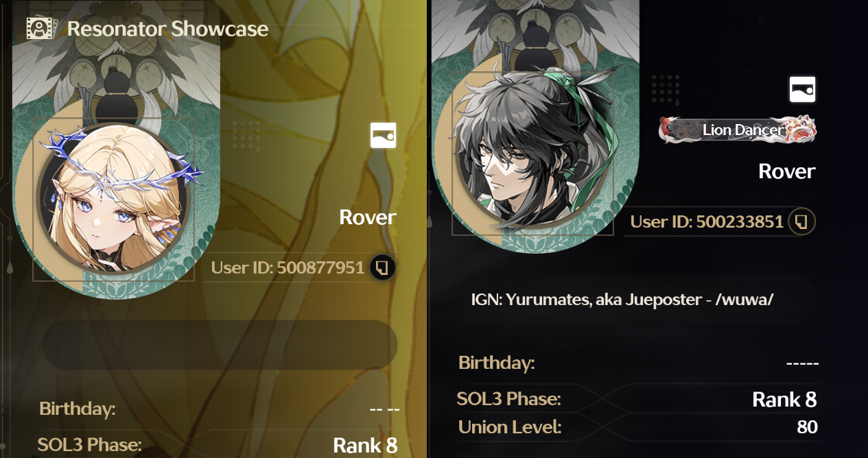Click the User ID 500233851 text
Viewport: 868px width, 458px height.
[x=707, y=221]
